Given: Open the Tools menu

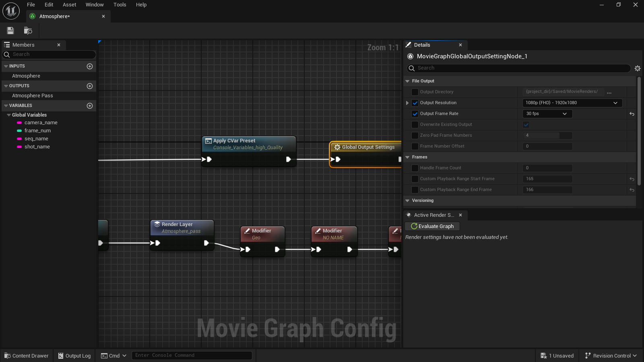Looking at the screenshot, I should (x=120, y=5).
